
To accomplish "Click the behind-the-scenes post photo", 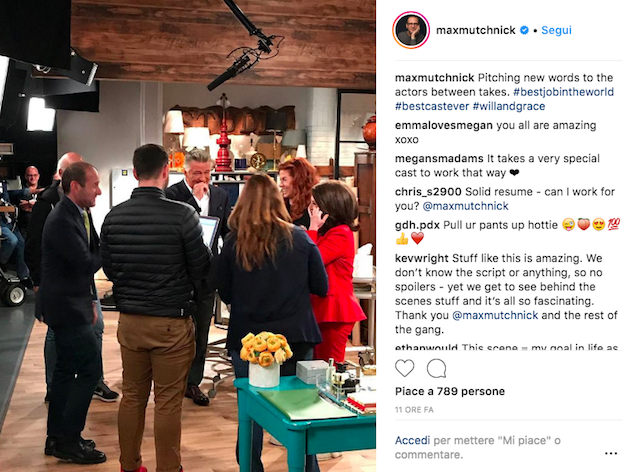I will tap(188, 236).
